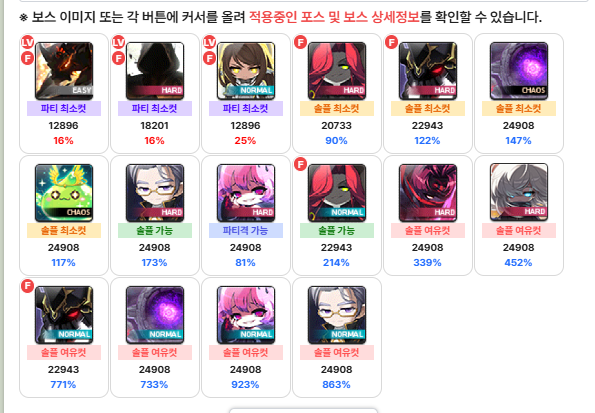Click 솔플 가능 button above 173%
This screenshot has height=413, width=595.
pyautogui.click(x=155, y=230)
